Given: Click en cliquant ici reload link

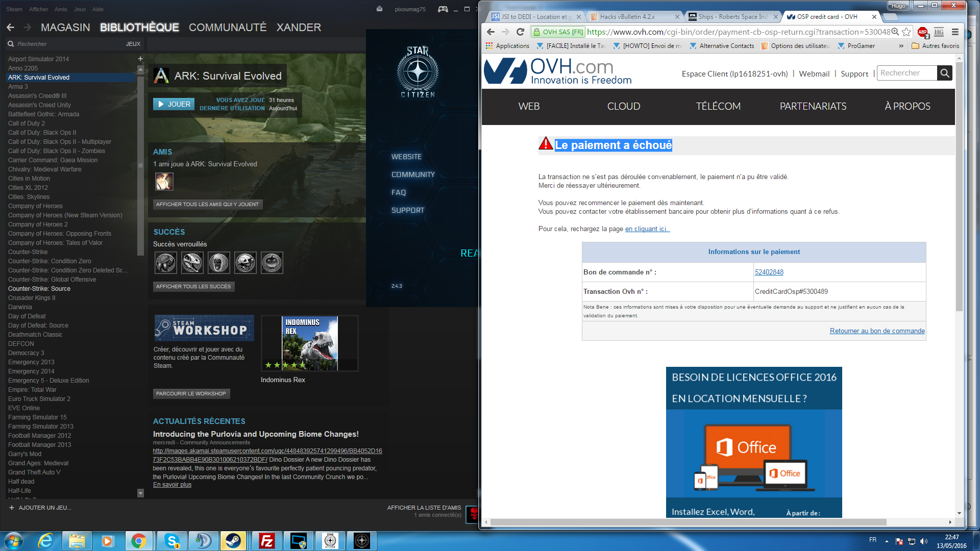Looking at the screenshot, I should point(647,229).
